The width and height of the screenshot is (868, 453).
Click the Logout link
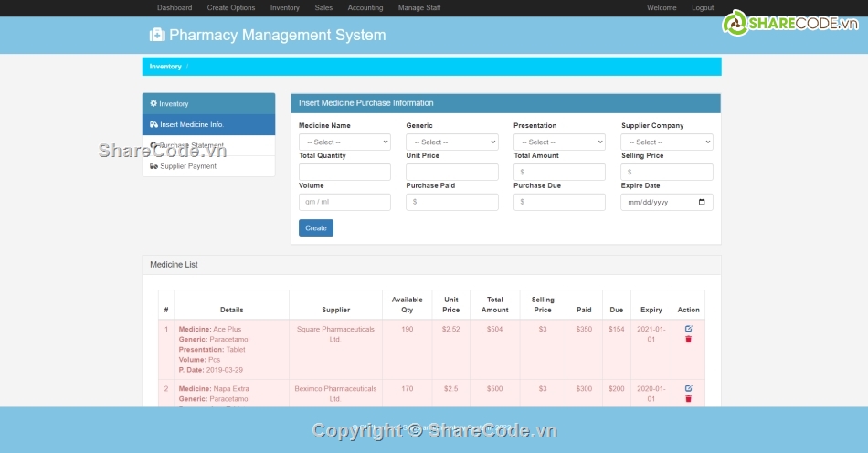[x=703, y=8]
